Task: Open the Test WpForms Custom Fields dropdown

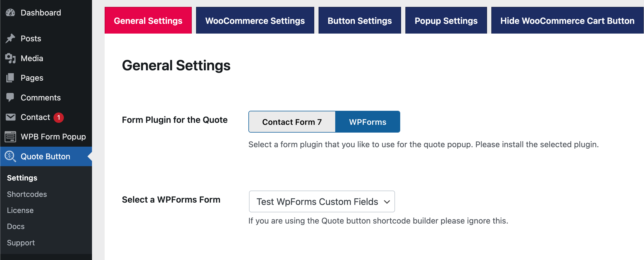Action: click(322, 201)
